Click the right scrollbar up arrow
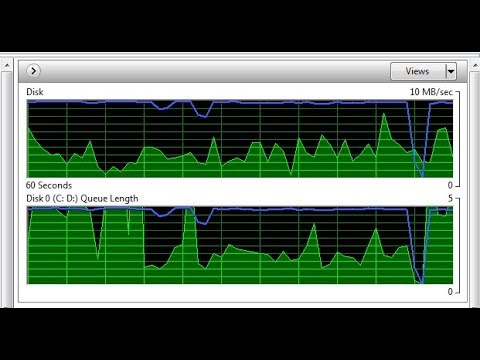Image resolution: width=480 pixels, height=360 pixels. click(476, 65)
